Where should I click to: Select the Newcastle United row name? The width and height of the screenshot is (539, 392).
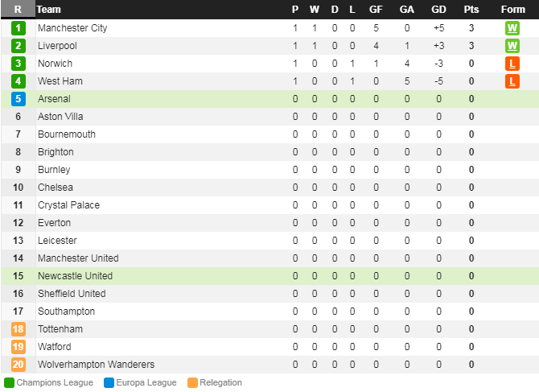pyautogui.click(x=76, y=276)
